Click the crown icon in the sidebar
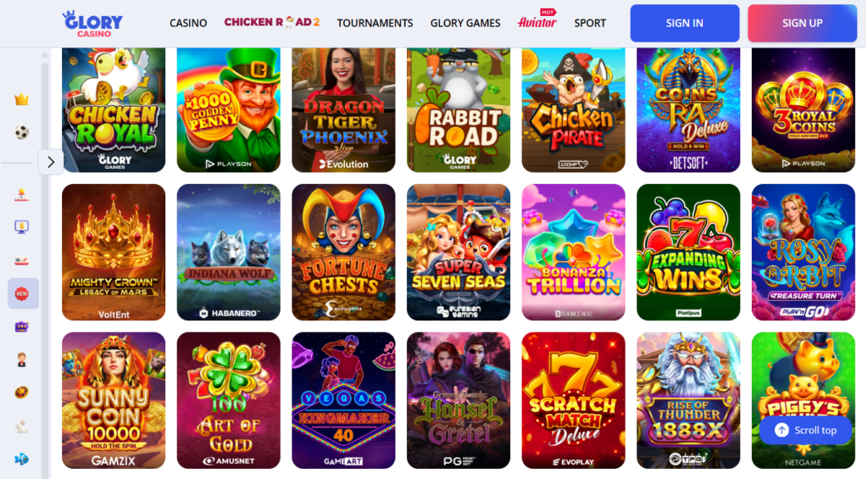Image resolution: width=868 pixels, height=479 pixels. coord(21,100)
